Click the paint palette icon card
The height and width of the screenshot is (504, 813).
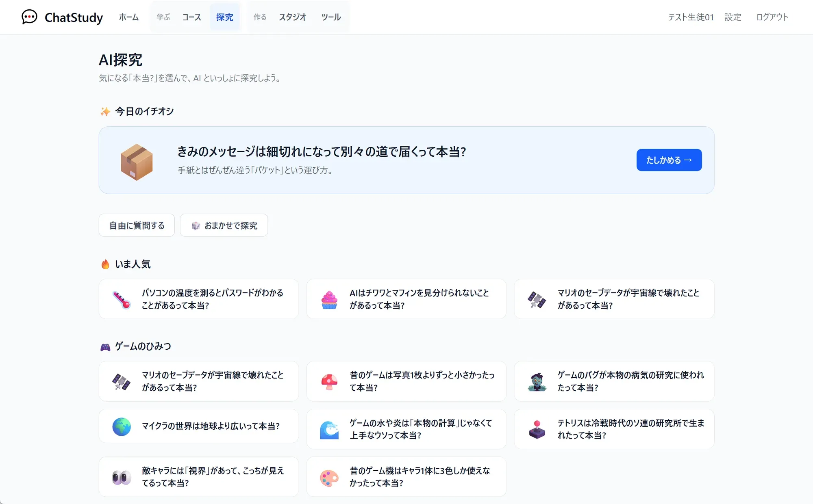tap(329, 478)
